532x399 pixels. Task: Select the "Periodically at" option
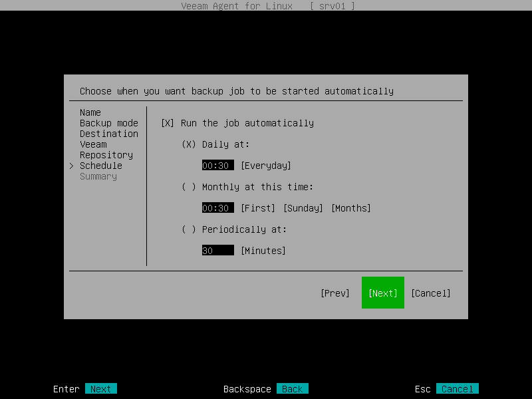(x=190, y=229)
